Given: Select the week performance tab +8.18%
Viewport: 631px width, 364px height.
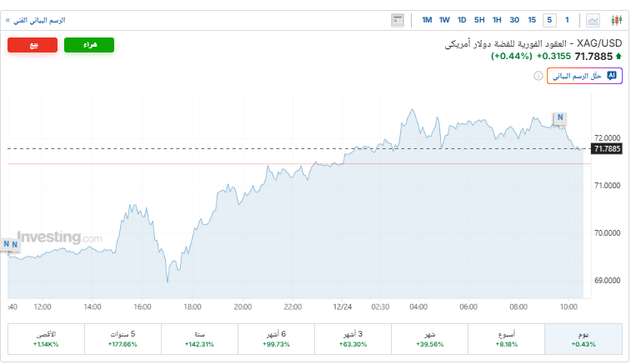Looking at the screenshot, I should point(506,338).
